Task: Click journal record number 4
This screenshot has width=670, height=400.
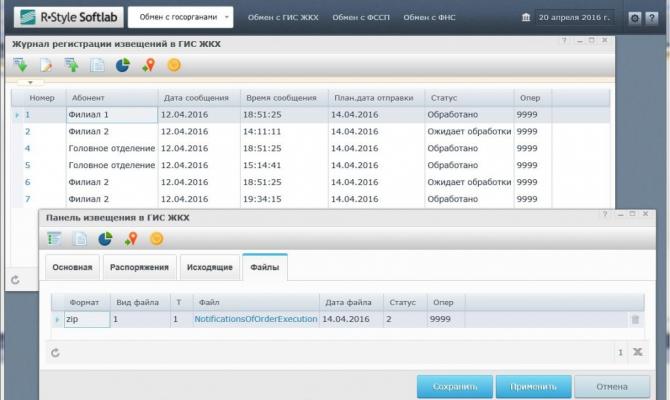Action: (28, 148)
